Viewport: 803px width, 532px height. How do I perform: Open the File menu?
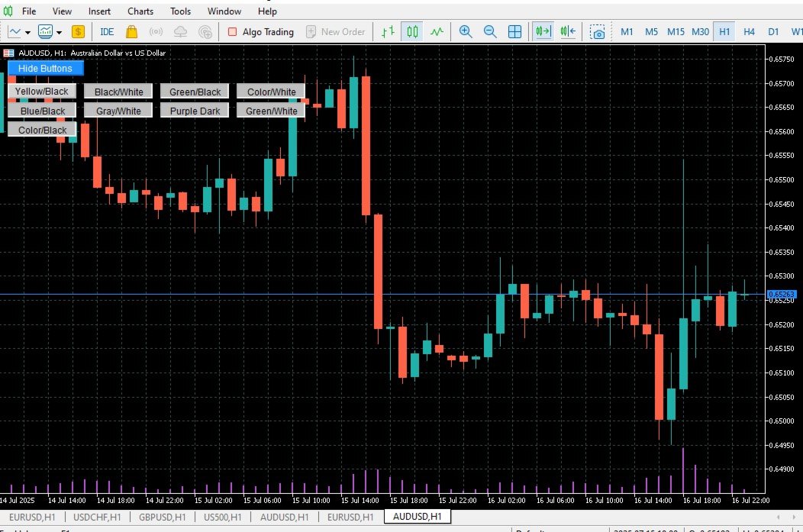(29, 11)
